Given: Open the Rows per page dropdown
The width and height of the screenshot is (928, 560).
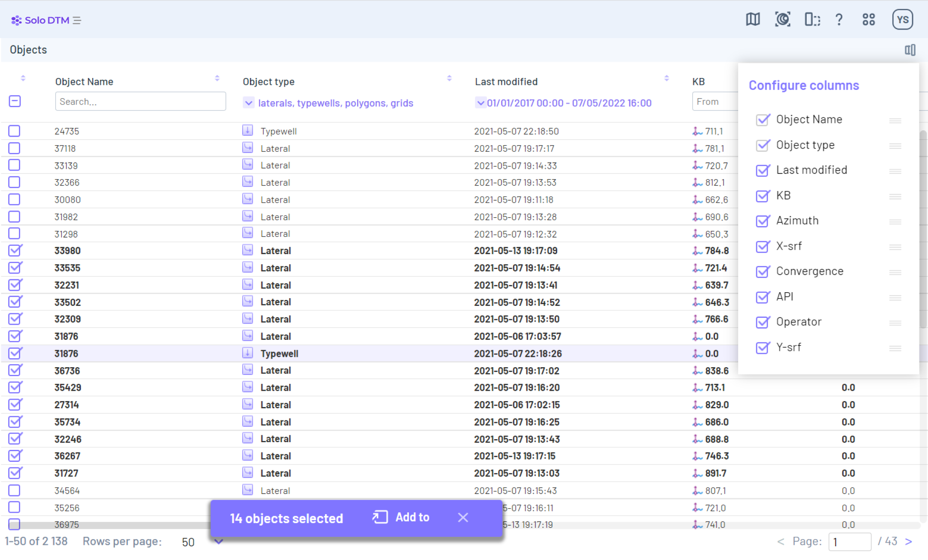Looking at the screenshot, I should point(219,542).
